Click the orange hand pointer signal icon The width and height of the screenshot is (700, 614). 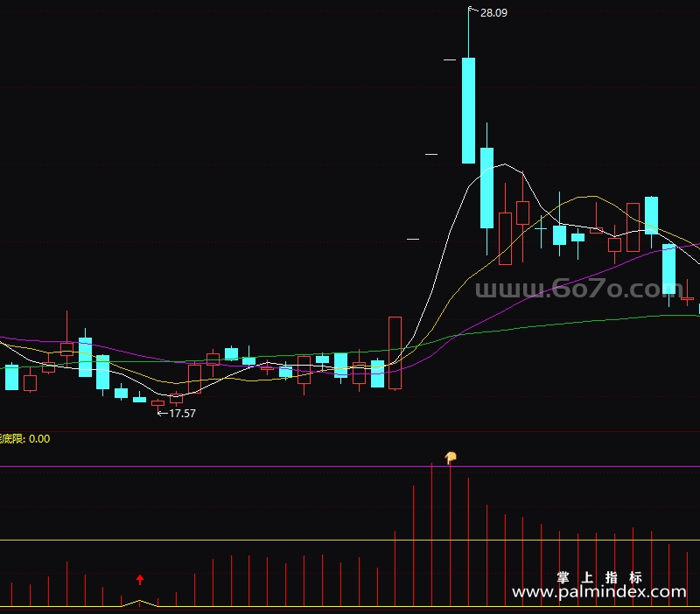tap(451, 457)
